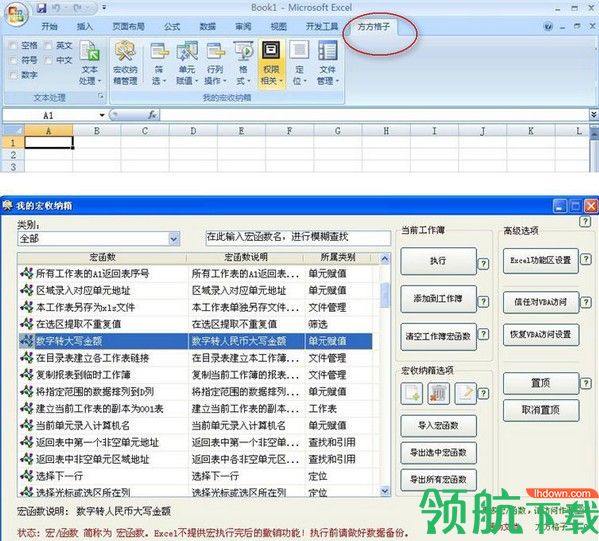This screenshot has height=541, width=599.
Task: Expand the 筛选 ribbon menu
Action: [159, 63]
